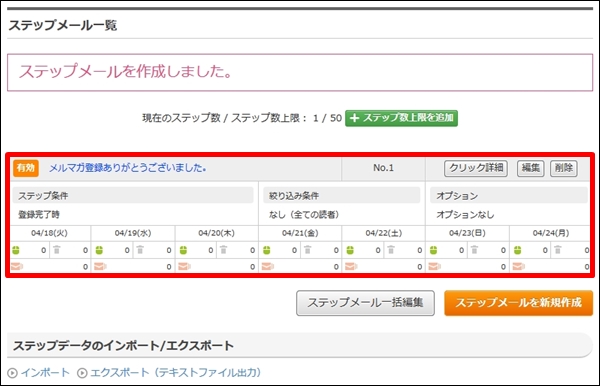Click the ステップ数上限を追加 green button

pos(401,118)
